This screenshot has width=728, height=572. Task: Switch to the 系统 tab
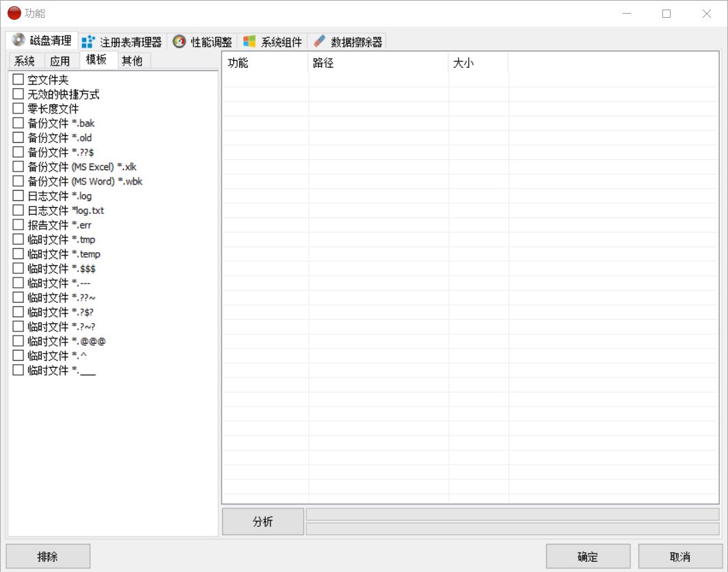24,60
